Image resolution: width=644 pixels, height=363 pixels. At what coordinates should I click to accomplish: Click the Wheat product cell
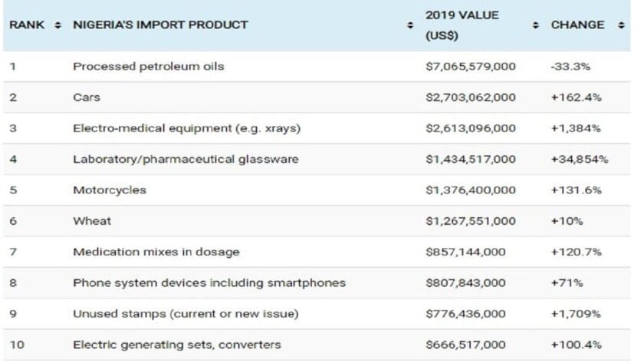(x=92, y=221)
